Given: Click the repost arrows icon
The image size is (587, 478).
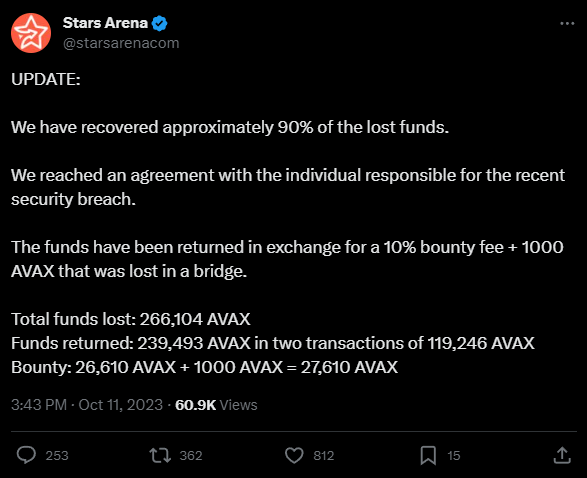Looking at the screenshot, I should 160,455.
